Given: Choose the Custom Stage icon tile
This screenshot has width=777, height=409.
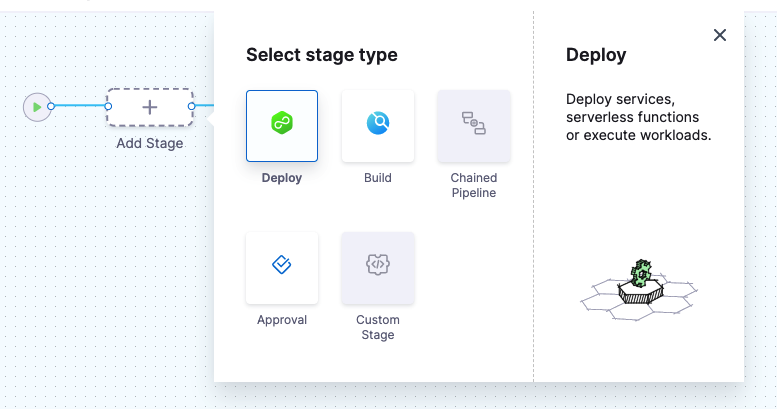Looking at the screenshot, I should coord(377,267).
